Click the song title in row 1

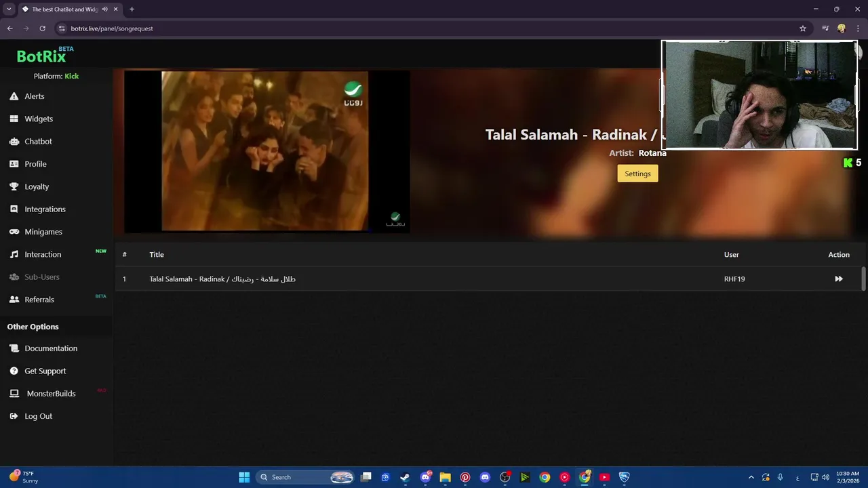(222, 279)
